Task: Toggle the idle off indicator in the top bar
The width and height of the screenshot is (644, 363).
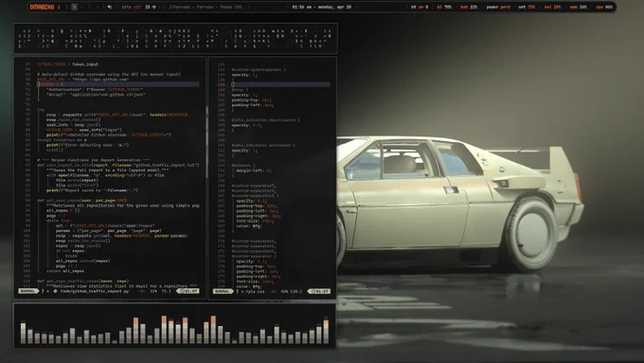Action: point(132,7)
